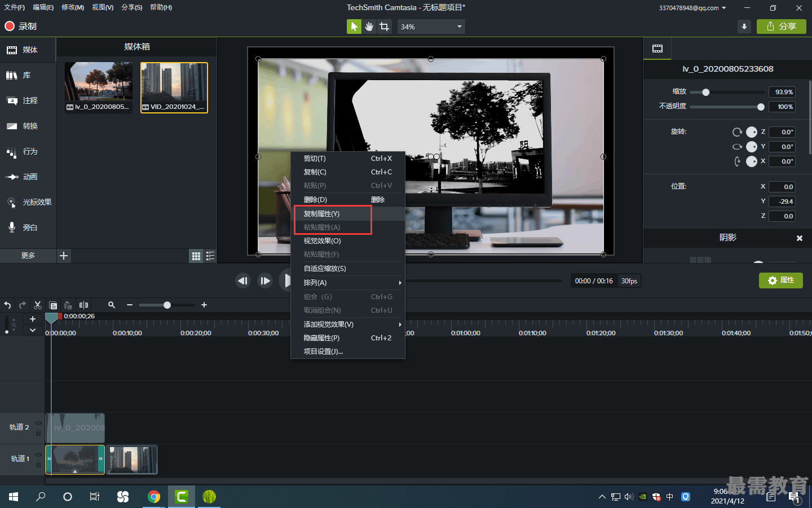Viewport: 812px width, 508px height.
Task: Toggle visibility eye of 轨道 2
Action: click(38, 423)
